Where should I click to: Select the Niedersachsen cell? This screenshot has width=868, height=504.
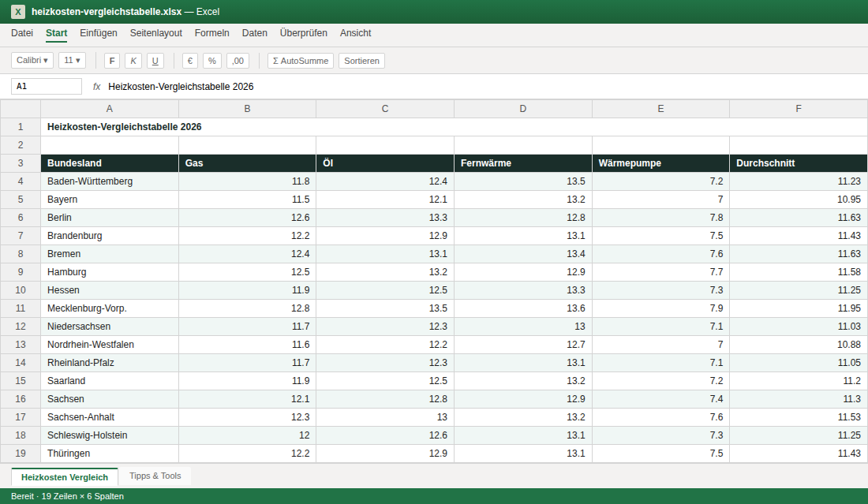pos(110,327)
